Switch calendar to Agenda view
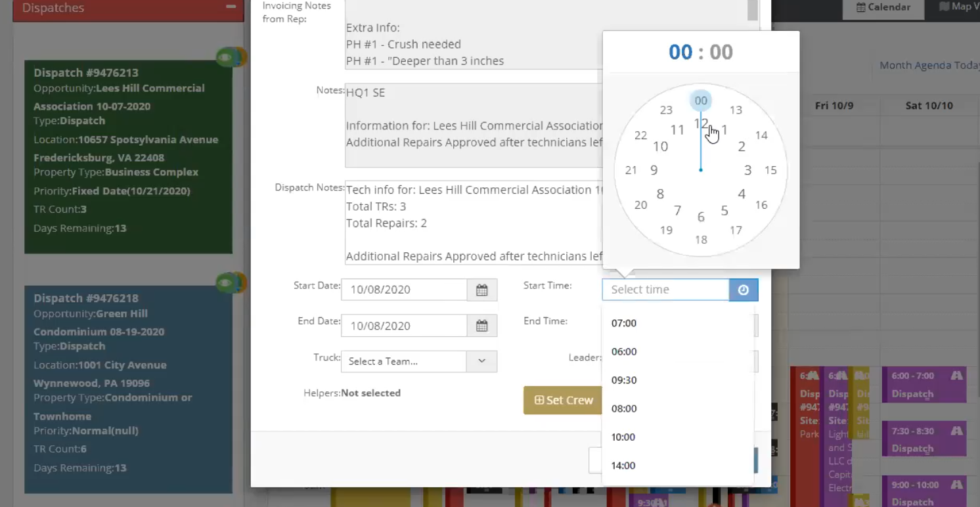 931,65
